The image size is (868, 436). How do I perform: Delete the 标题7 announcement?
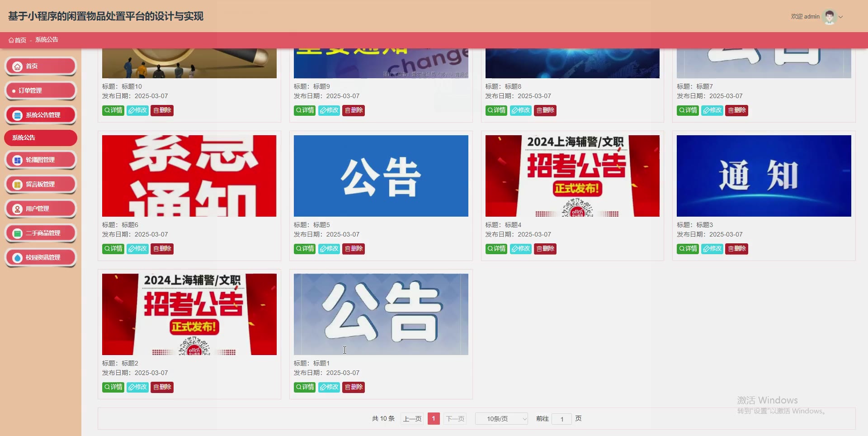coord(736,110)
